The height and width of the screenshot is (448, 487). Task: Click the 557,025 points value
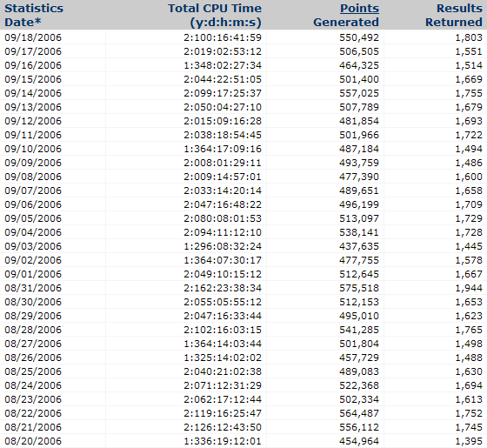[359, 93]
